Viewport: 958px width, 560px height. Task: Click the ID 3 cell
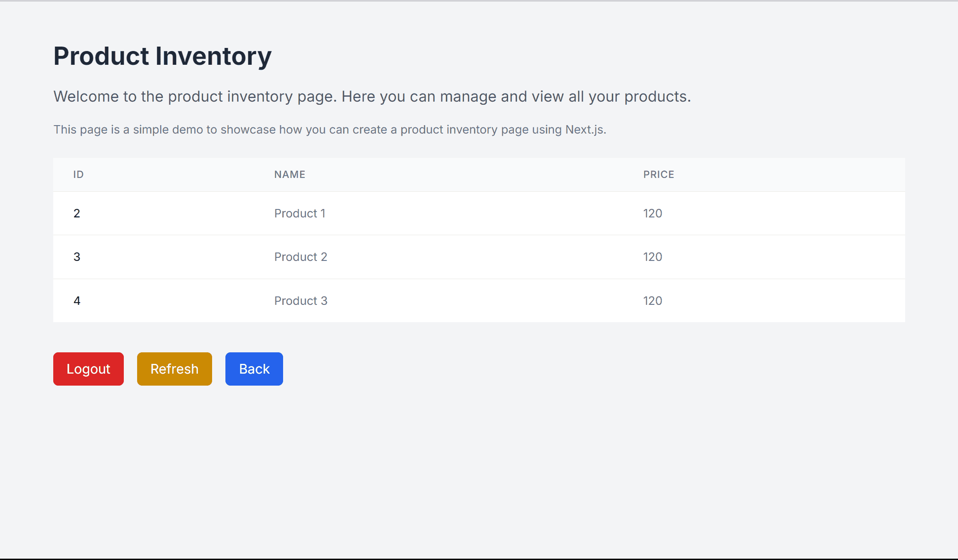tap(77, 257)
